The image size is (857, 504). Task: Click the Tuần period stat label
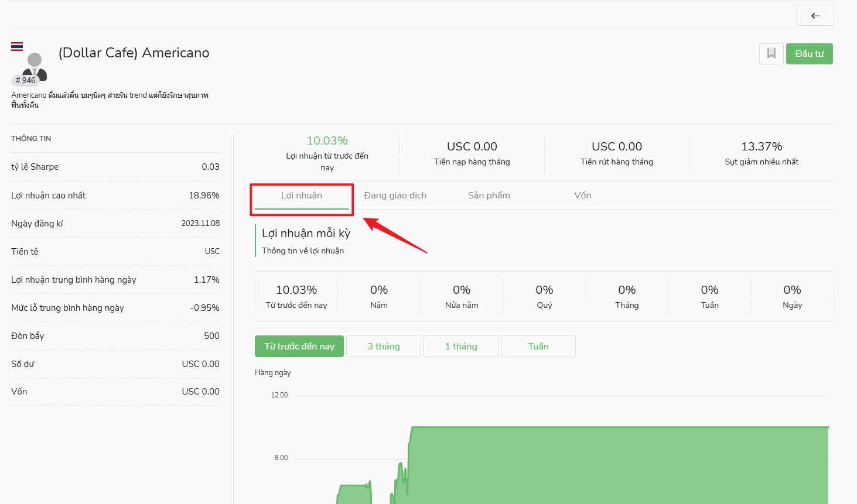point(709,305)
